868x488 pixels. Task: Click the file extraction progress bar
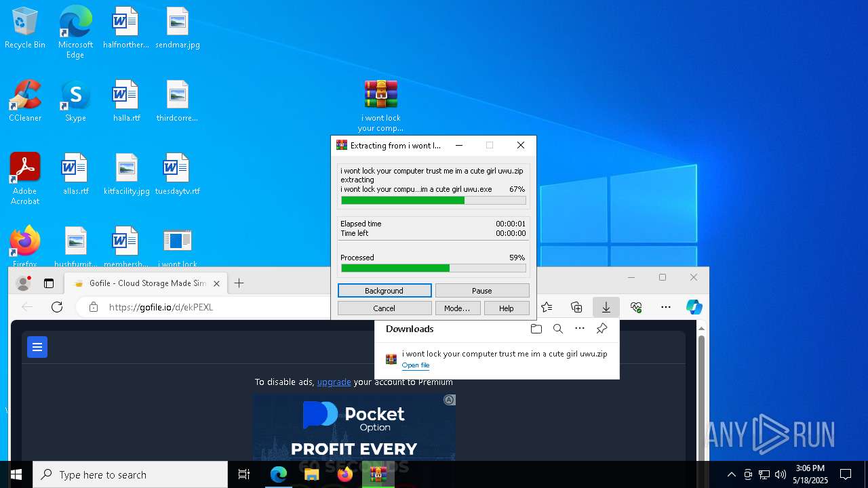(433, 201)
